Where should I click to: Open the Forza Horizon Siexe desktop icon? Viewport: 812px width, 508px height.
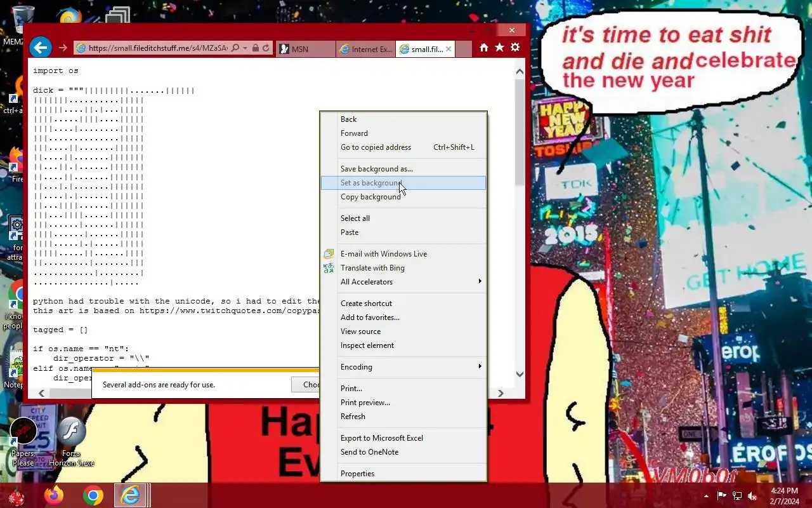(x=71, y=442)
